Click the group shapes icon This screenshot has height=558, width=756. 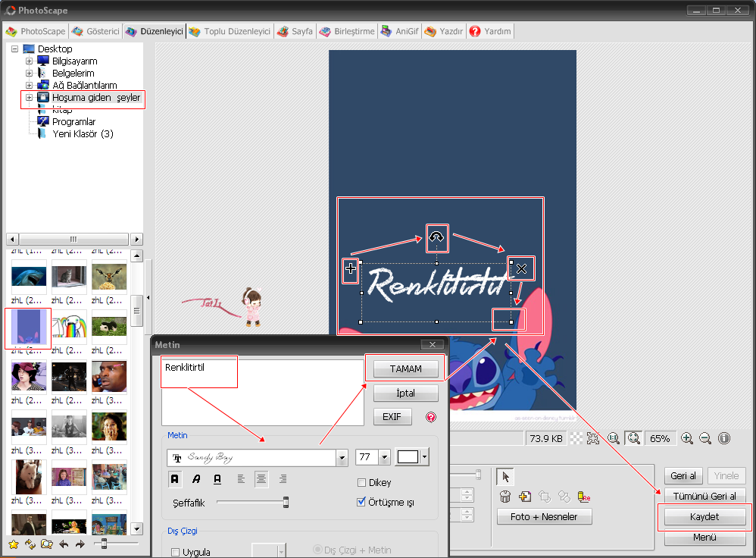click(x=564, y=497)
